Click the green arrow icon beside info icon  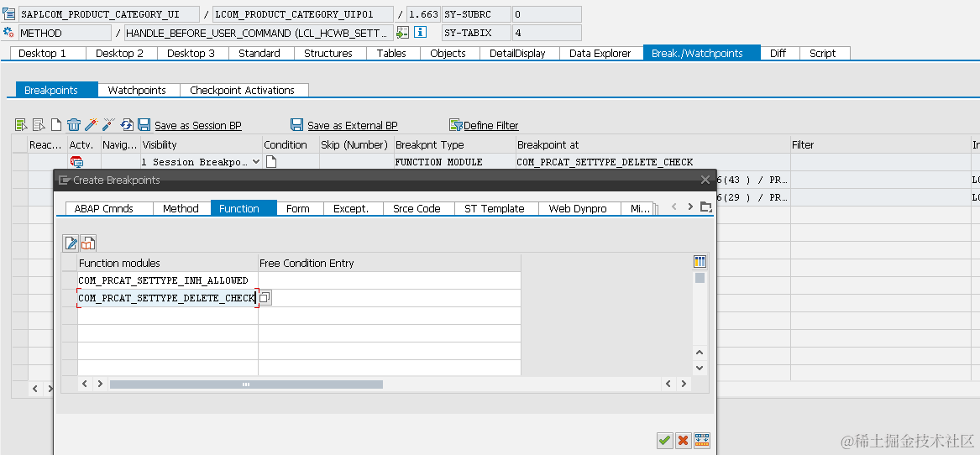[402, 33]
